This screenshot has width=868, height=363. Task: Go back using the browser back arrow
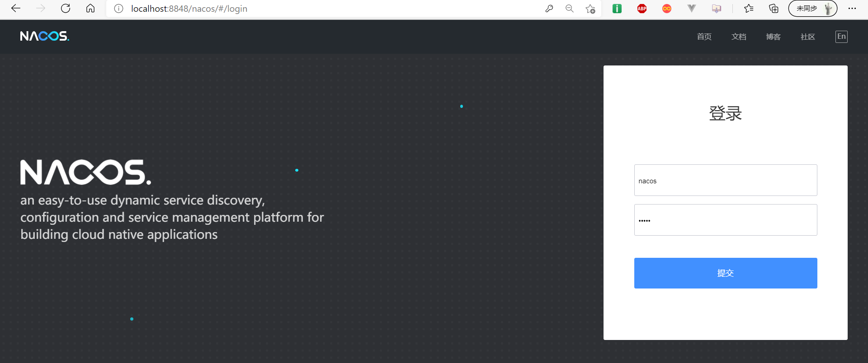(16, 9)
